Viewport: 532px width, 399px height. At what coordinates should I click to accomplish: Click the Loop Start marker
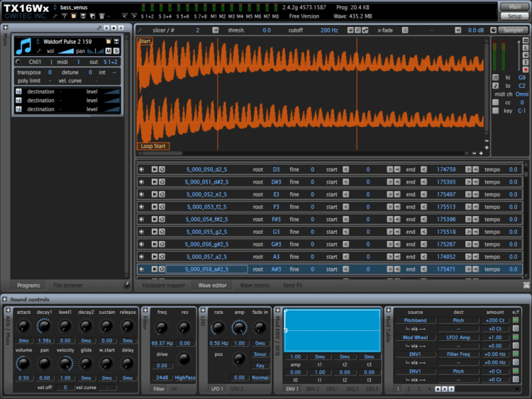[153, 146]
